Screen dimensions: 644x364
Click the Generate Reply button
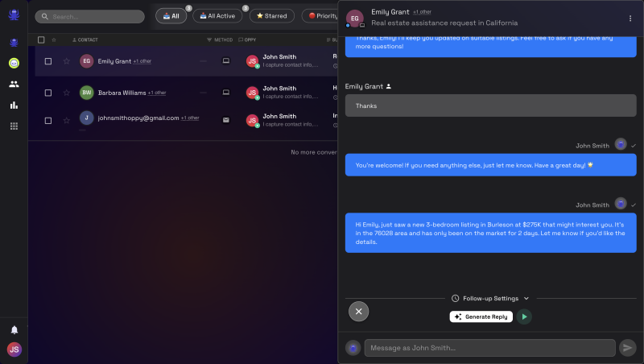point(481,316)
